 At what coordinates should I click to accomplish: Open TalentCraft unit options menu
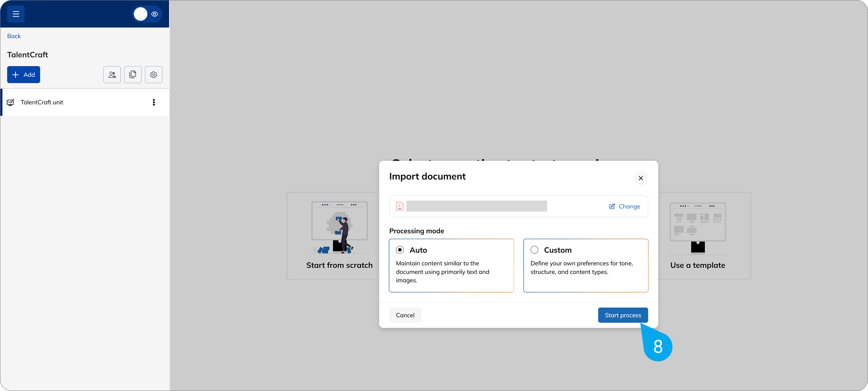click(x=154, y=102)
